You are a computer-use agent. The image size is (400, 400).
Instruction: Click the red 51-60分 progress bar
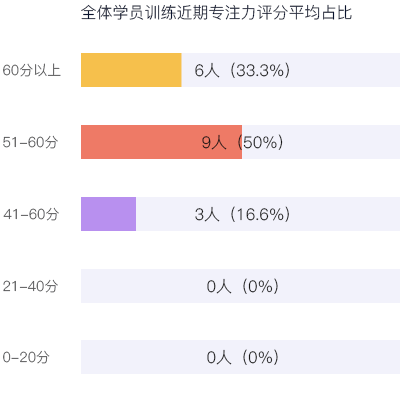[x=161, y=142]
